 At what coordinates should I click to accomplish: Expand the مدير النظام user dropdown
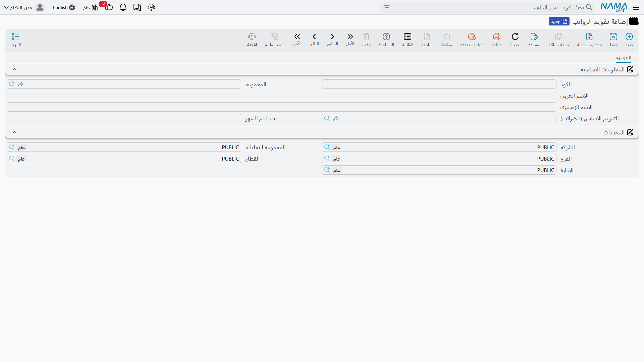[x=6, y=7]
